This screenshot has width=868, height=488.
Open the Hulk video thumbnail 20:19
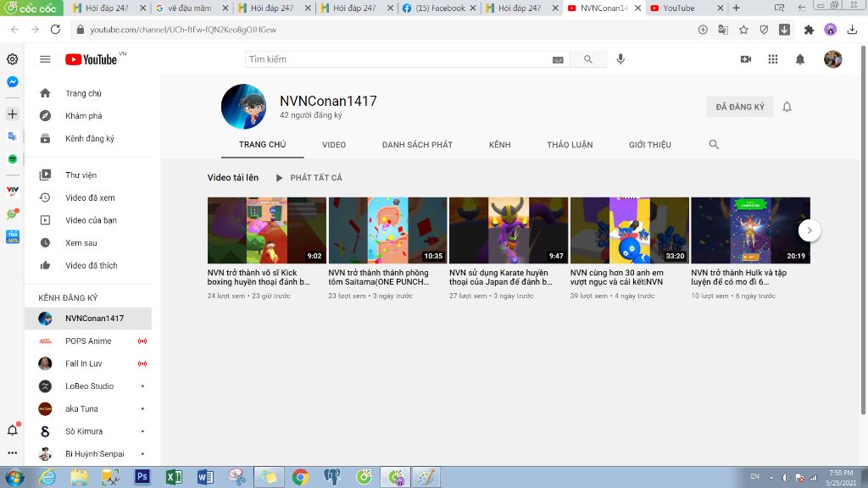pyautogui.click(x=751, y=230)
